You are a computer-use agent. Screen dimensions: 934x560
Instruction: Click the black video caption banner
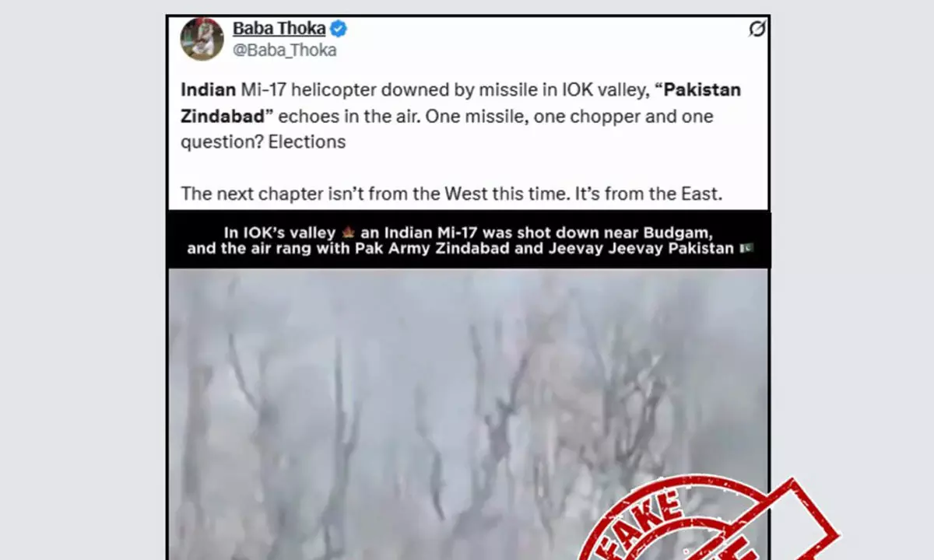point(469,240)
